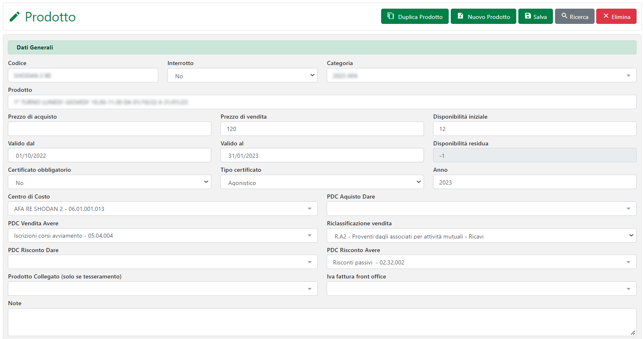Open search with the Ricerca button
The width and height of the screenshot is (644, 339).
[574, 16]
